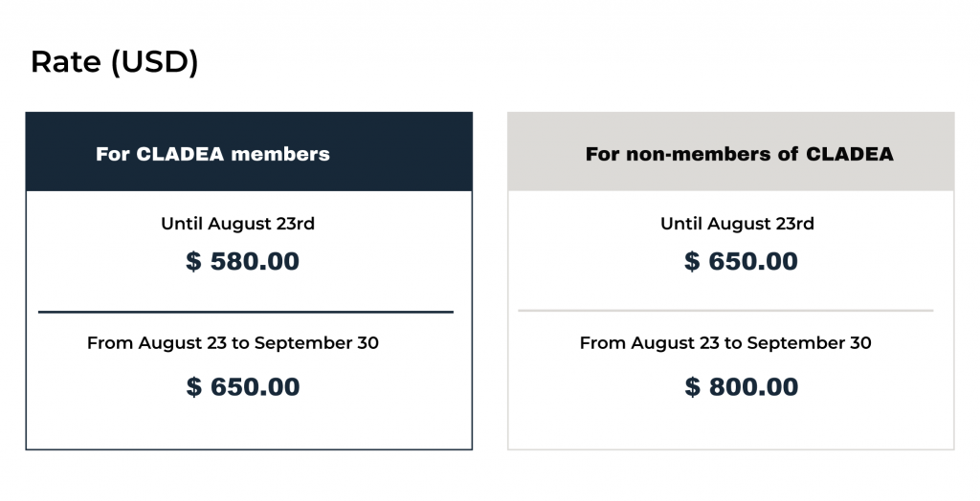Click the dark divider line in the members card

click(246, 312)
